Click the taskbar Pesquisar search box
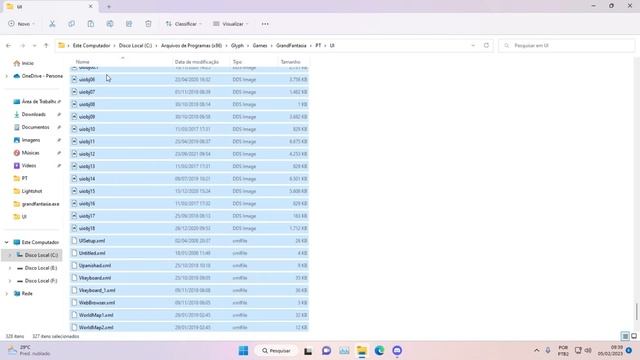 276,351
